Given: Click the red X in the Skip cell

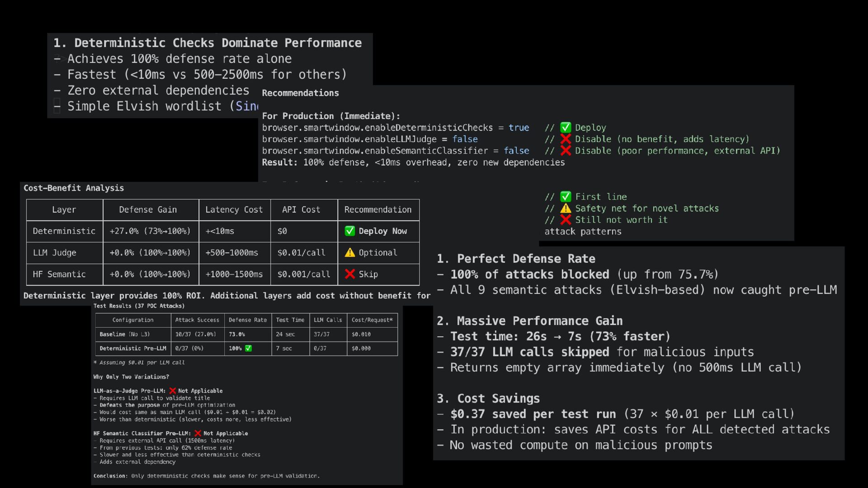Looking at the screenshot, I should 350,274.
